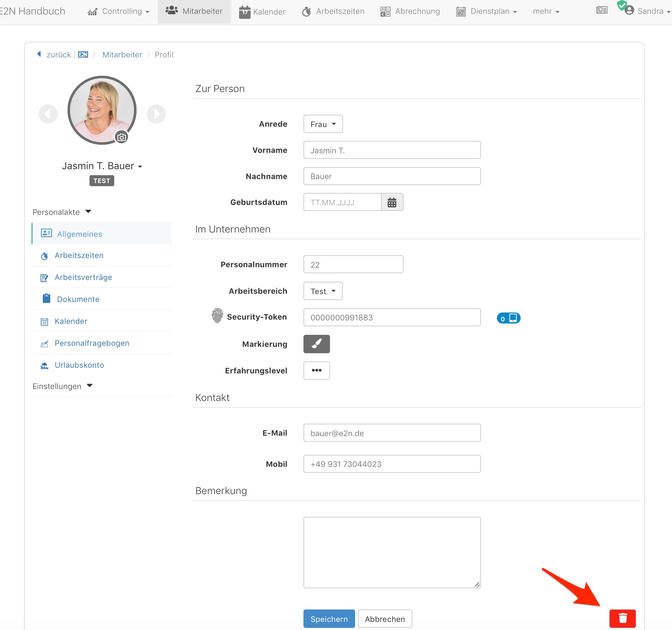
Task: Click the Speichern button
Action: (x=329, y=619)
